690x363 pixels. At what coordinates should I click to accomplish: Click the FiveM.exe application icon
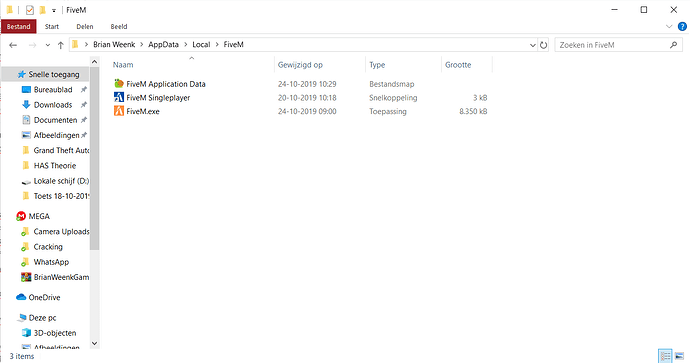coord(119,111)
